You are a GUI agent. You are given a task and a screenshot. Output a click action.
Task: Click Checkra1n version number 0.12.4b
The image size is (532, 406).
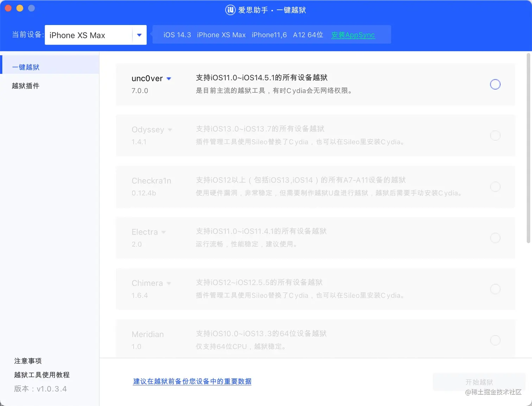(144, 193)
